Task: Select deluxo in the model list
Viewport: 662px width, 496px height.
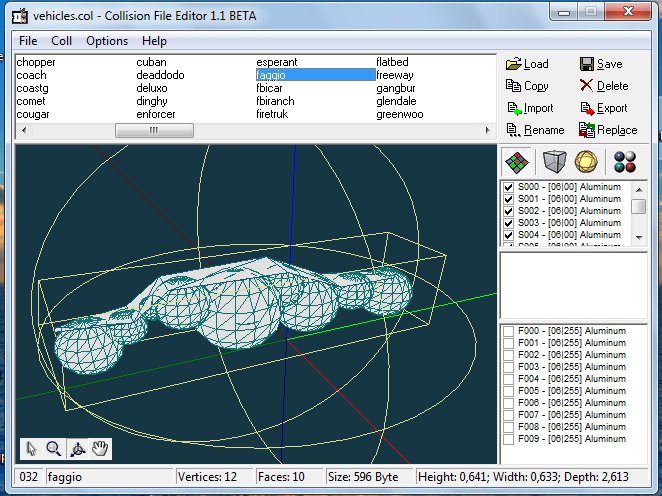Action: [152, 88]
